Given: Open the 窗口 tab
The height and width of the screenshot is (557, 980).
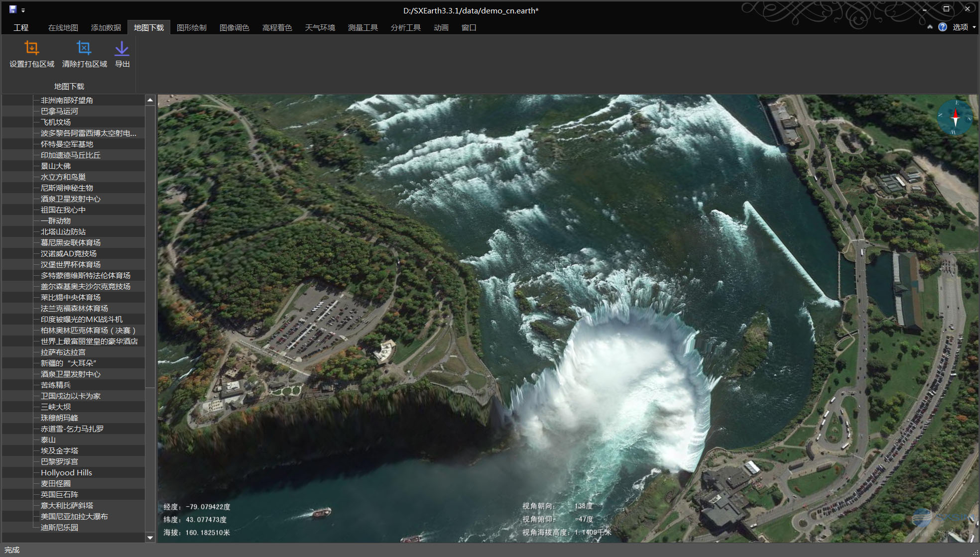Looking at the screenshot, I should click(x=469, y=27).
